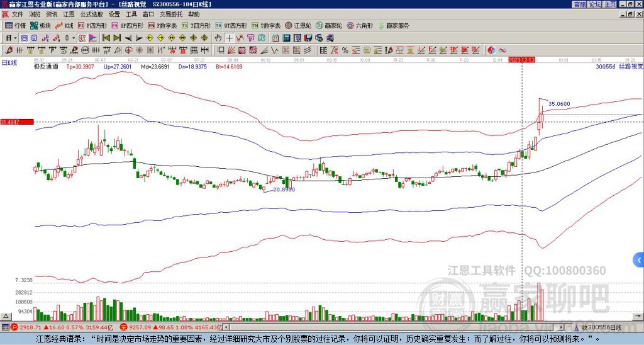The image size is (644, 345).
Task: Click the circled 金 golden ratio icon
Action: 367,50
